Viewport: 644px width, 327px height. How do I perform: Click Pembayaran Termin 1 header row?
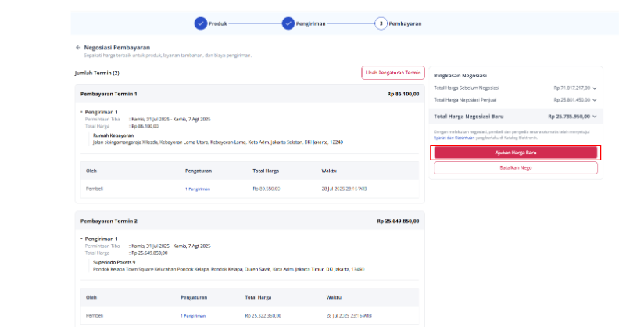[x=250, y=94]
